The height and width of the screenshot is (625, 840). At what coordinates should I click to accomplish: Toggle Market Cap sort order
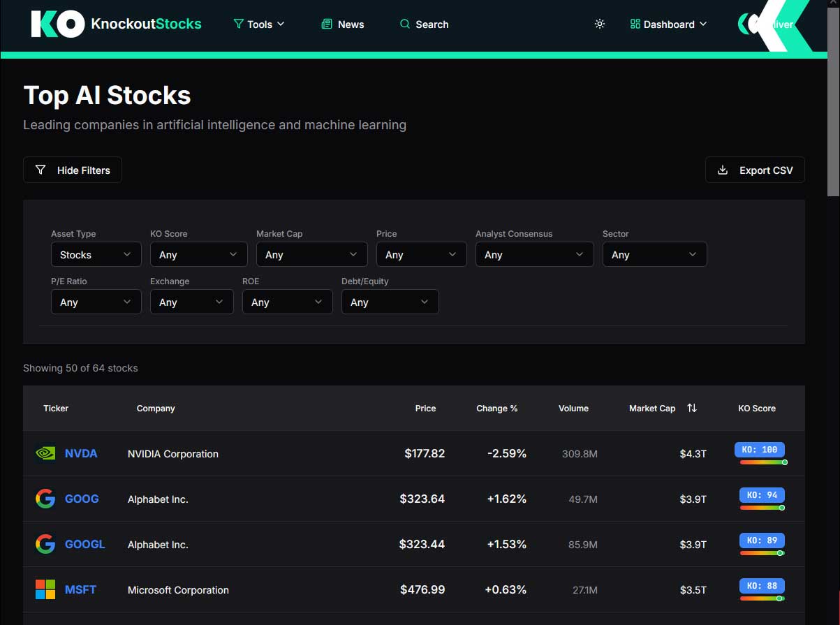coord(691,408)
